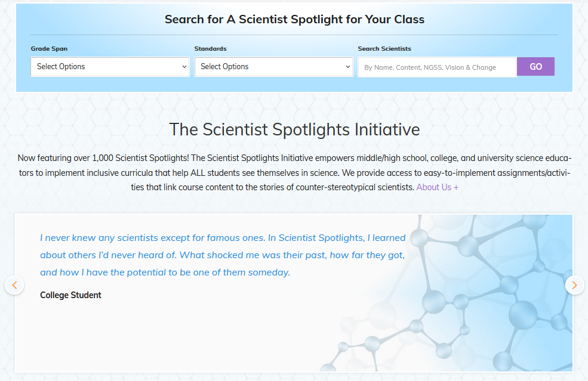Click the chevron arrow in Grade Span select
This screenshot has width=588, height=381.
pyautogui.click(x=184, y=67)
